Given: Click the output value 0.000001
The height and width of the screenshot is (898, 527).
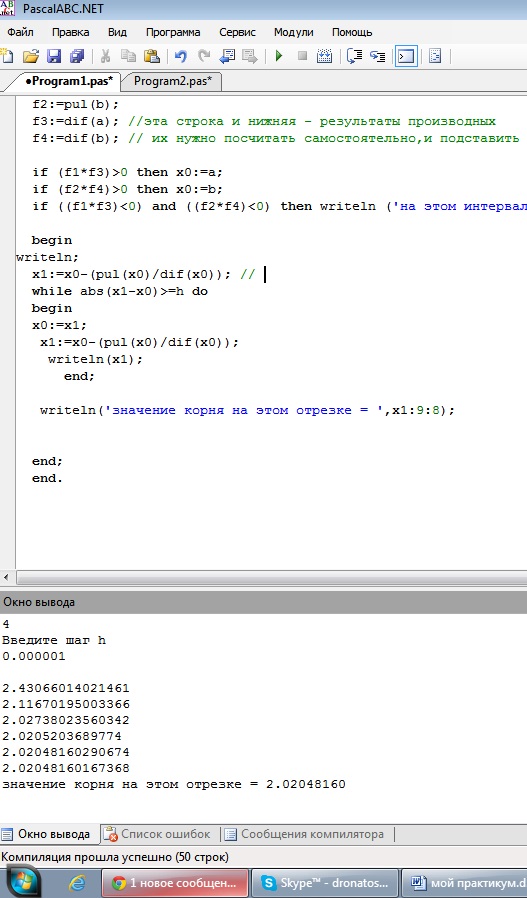Looking at the screenshot, I should click(34, 656).
